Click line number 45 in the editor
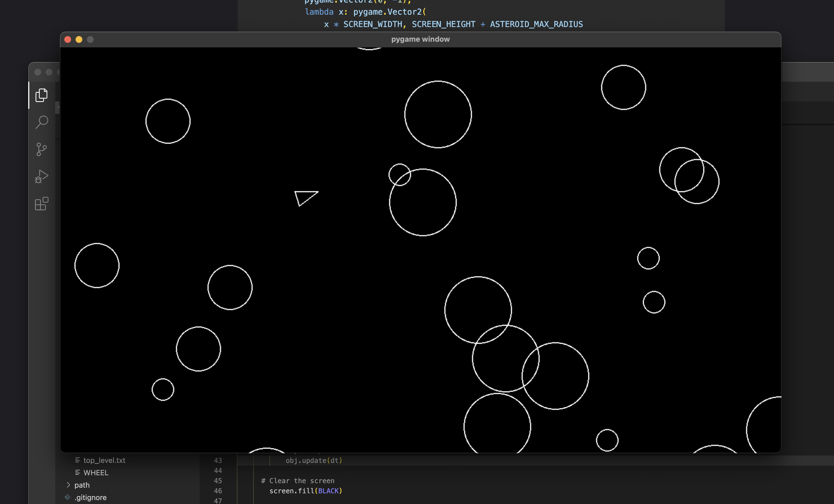834x504 pixels. click(218, 481)
